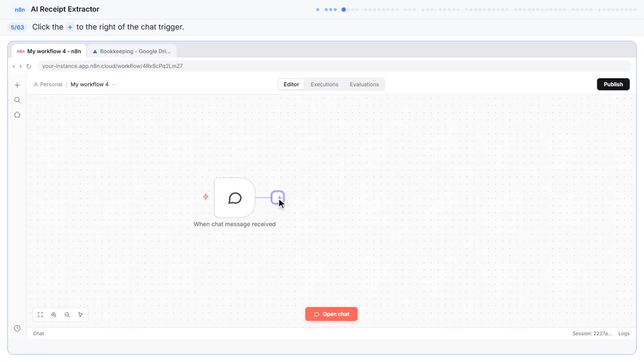Click the AI Receipt Extractor title
Image resolution: width=644 pixels, height=362 pixels.
point(65,9)
